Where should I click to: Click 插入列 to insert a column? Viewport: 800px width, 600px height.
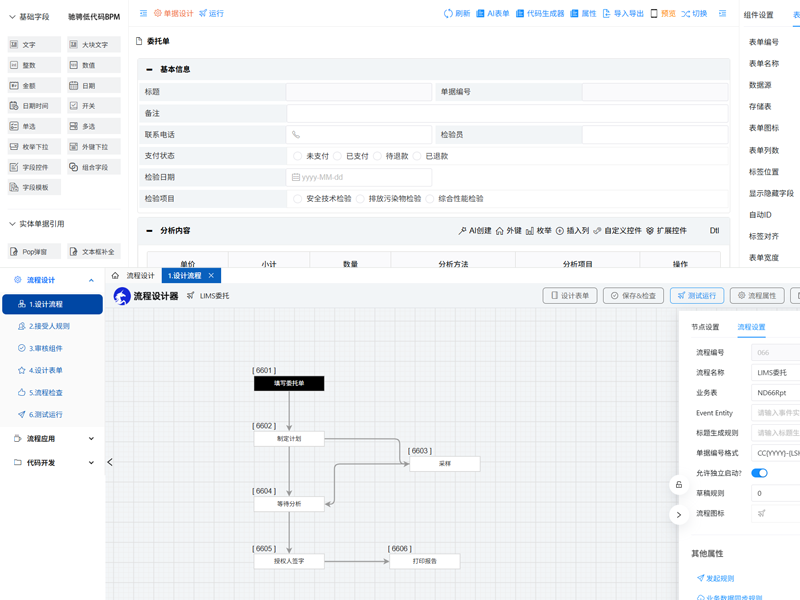click(x=572, y=231)
